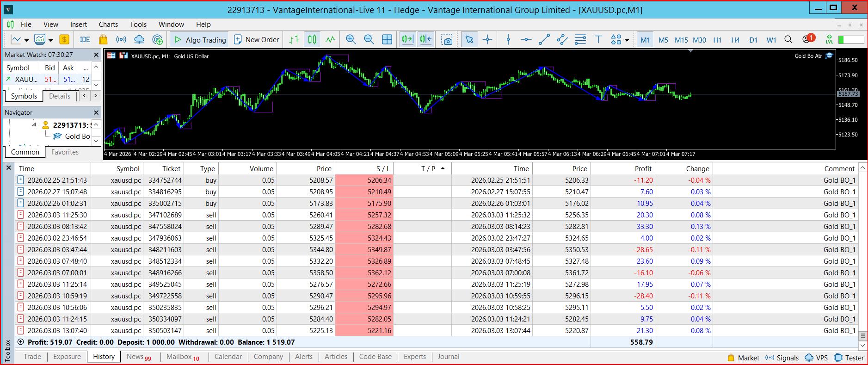Image resolution: width=868 pixels, height=365 pixels.
Task: Select Gold Bo item in Navigator
Action: click(x=72, y=136)
